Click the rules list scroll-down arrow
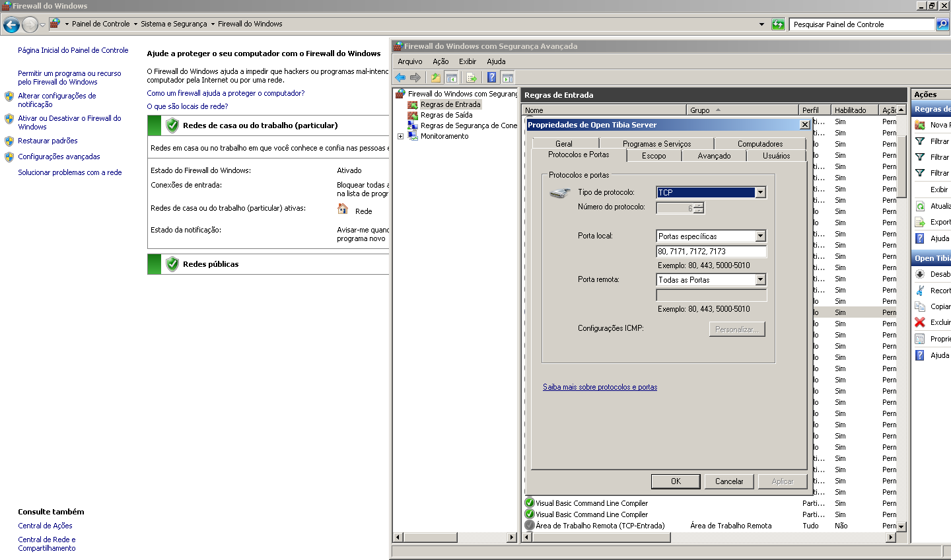The width and height of the screenshot is (951, 560). [x=901, y=526]
